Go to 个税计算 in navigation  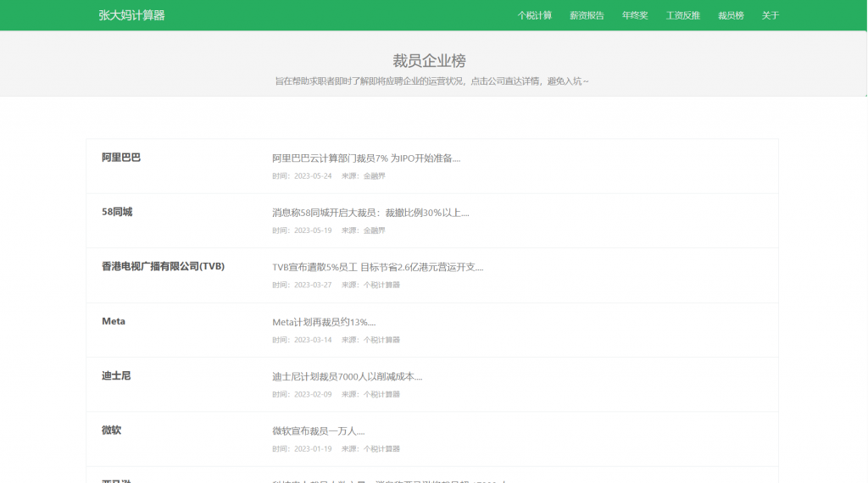pos(534,15)
